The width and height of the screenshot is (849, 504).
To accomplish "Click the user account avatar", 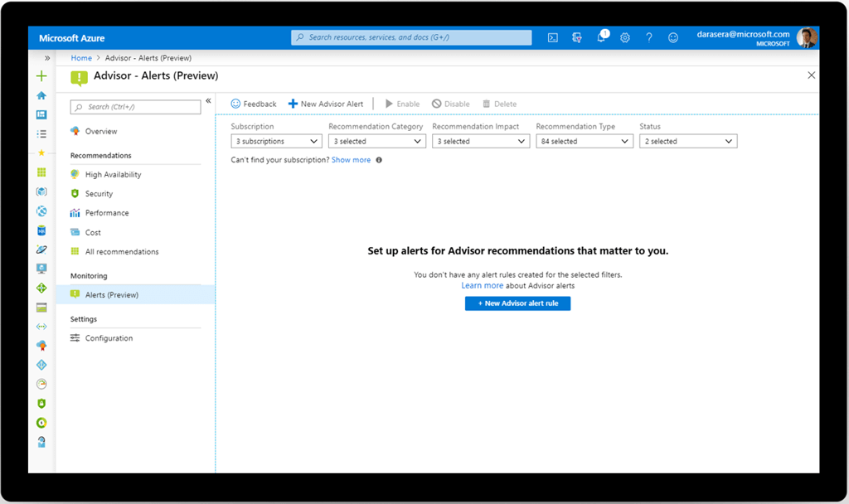I will click(807, 37).
